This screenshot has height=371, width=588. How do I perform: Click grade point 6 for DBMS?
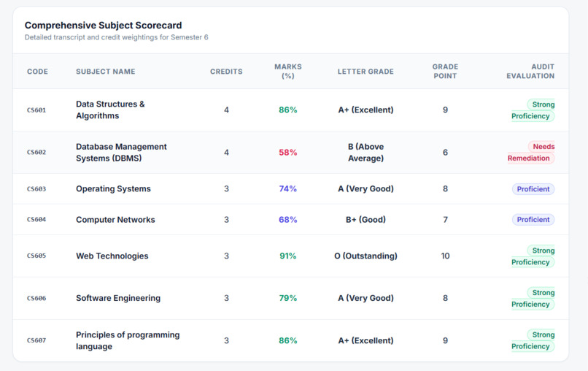click(445, 152)
